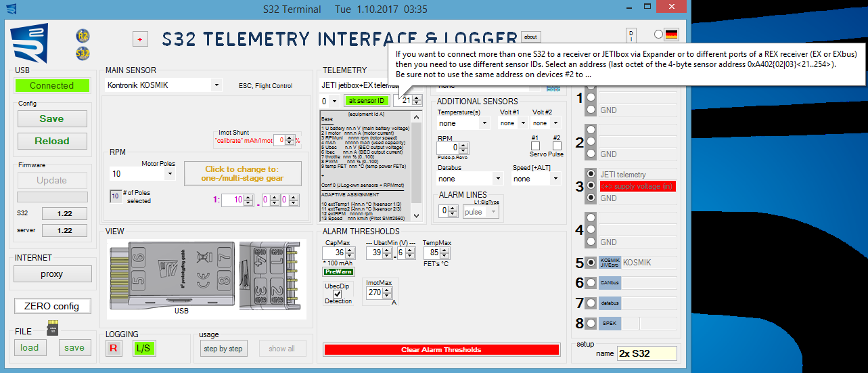Open the about dialog
This screenshot has height=373, width=868.
[x=531, y=37]
